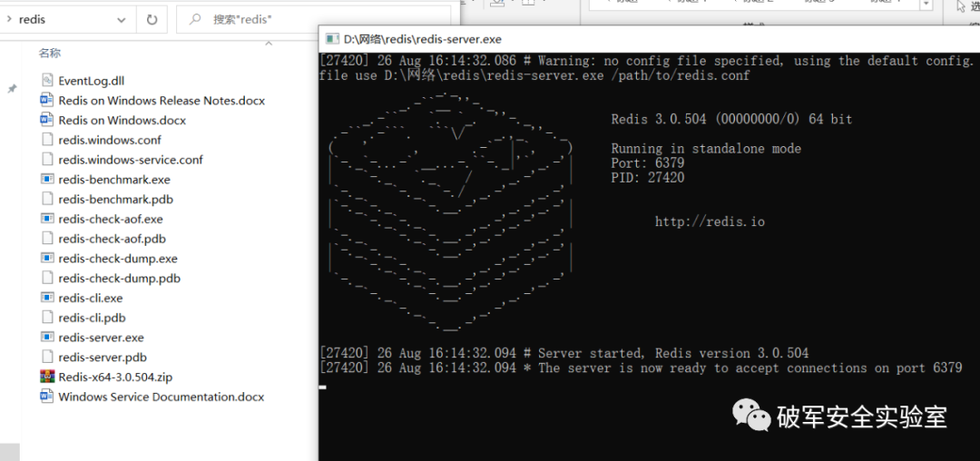Image resolution: width=980 pixels, height=461 pixels.
Task: Expand the breadcrumb chevron before redis
Action: pos(9,19)
